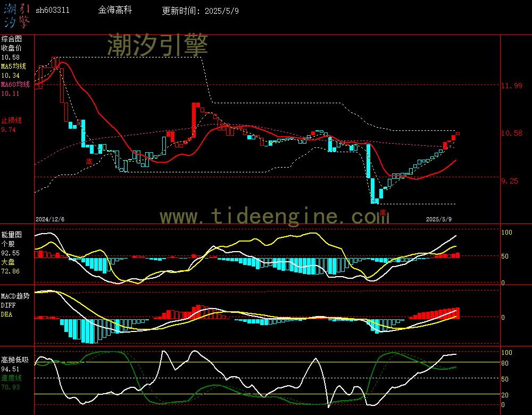Screen dimensions: 532x415
Task: Click the 10.58 value under 收盘价
Action: click(11, 57)
